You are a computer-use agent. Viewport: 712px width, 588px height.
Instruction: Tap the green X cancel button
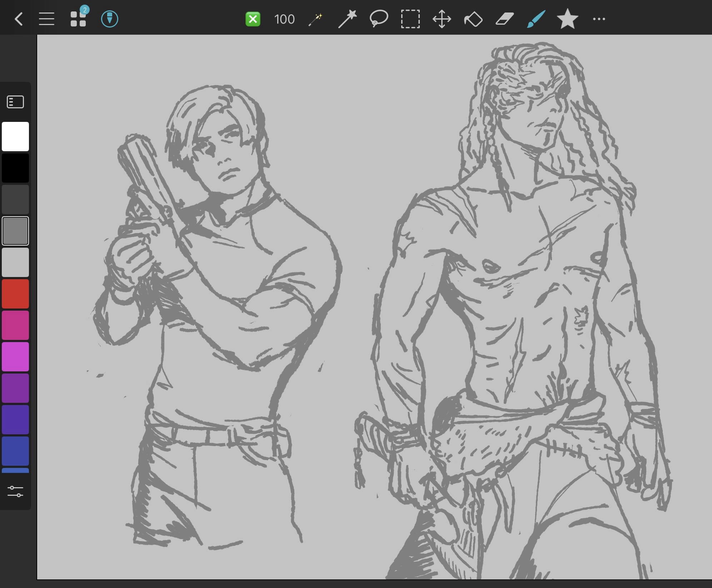(253, 19)
